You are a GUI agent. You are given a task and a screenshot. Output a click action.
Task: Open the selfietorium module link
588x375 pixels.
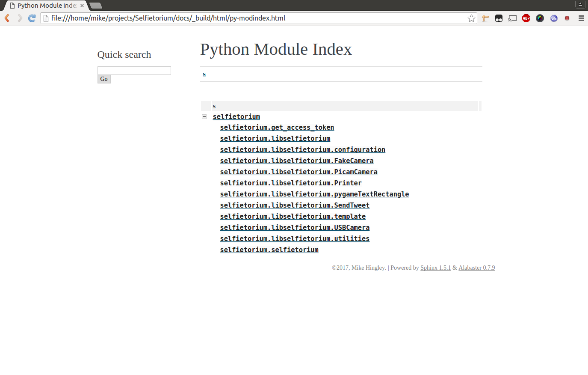pos(236,116)
